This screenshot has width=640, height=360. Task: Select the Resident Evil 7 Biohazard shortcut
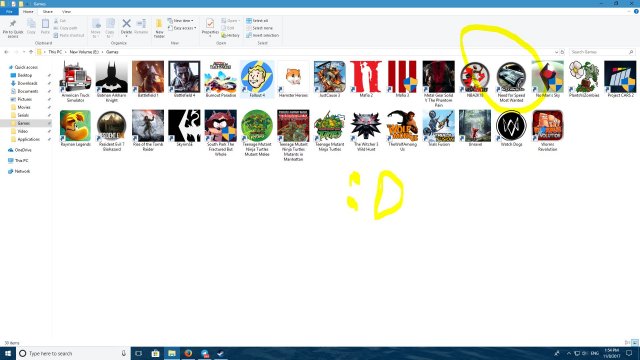point(111,130)
